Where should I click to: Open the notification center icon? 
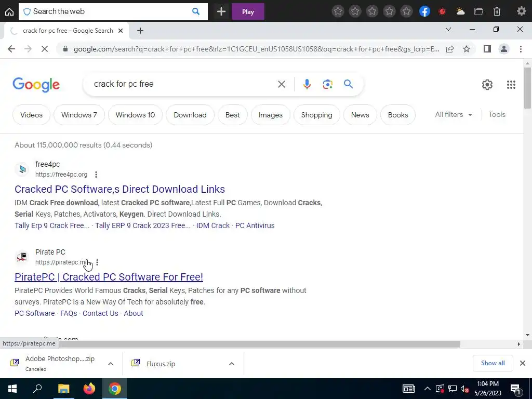tap(515, 389)
